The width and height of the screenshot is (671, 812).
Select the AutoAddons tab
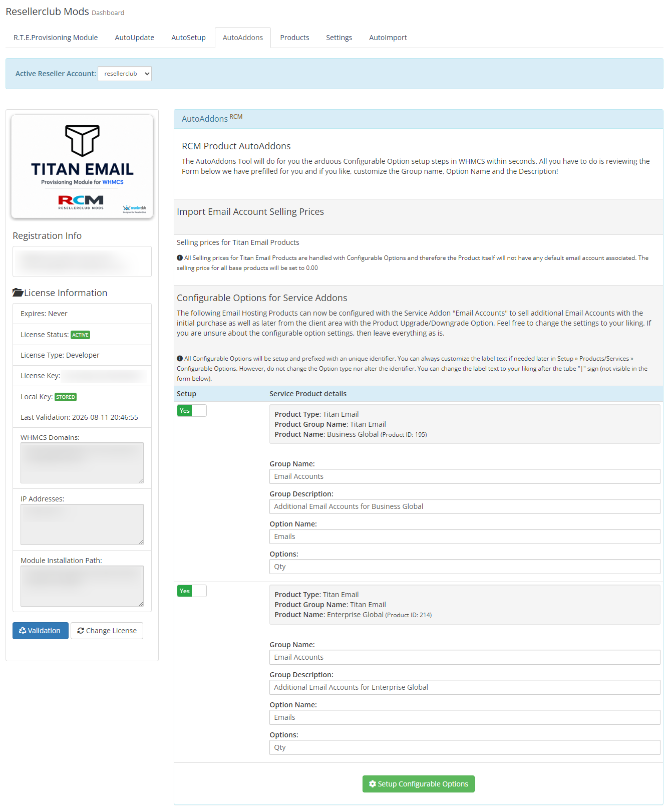click(243, 38)
